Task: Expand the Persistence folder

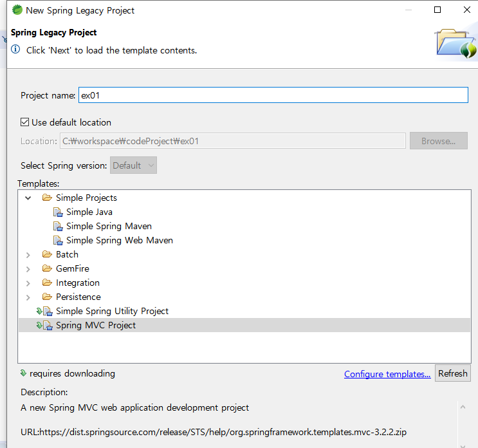Action: click(28, 297)
